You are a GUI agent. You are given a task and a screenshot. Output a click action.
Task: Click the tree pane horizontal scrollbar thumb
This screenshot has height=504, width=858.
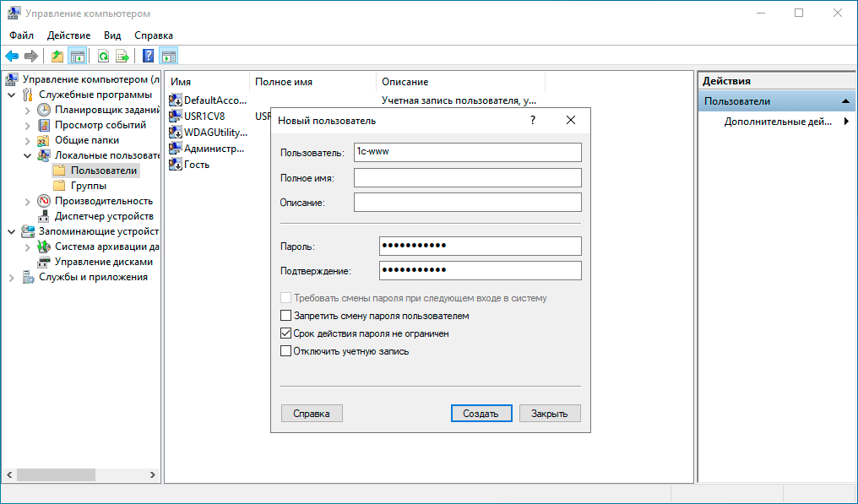56,474
